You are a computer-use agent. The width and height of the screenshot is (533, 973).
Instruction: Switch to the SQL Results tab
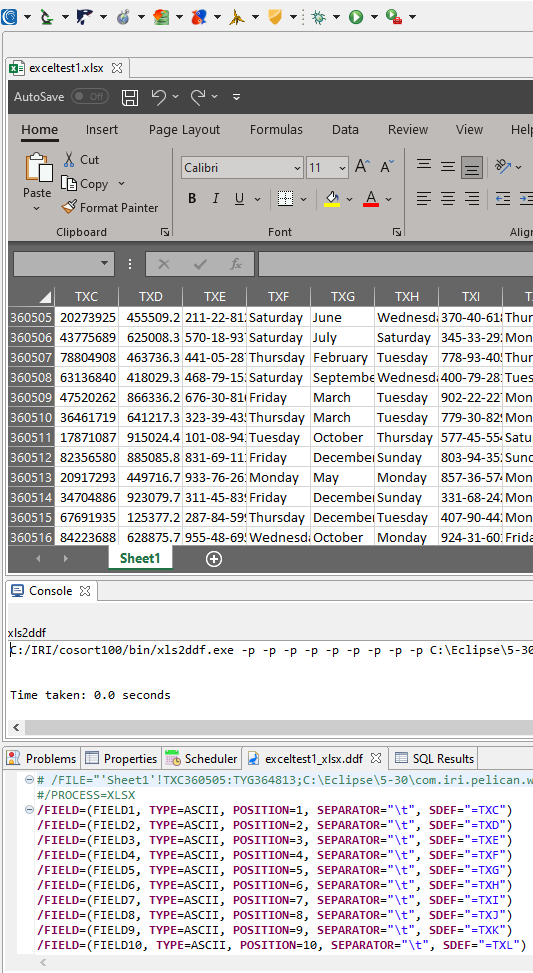coord(434,758)
